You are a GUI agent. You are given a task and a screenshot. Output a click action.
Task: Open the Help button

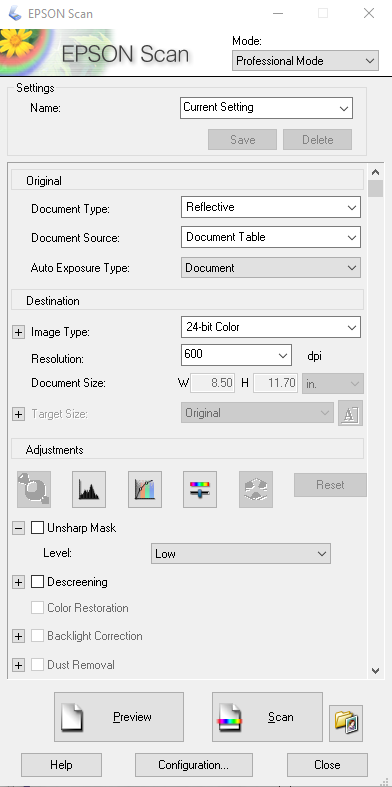click(61, 764)
